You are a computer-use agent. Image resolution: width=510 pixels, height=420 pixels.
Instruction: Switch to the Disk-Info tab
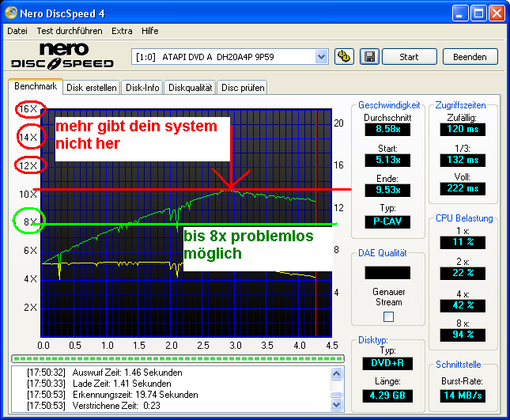pyautogui.click(x=142, y=88)
